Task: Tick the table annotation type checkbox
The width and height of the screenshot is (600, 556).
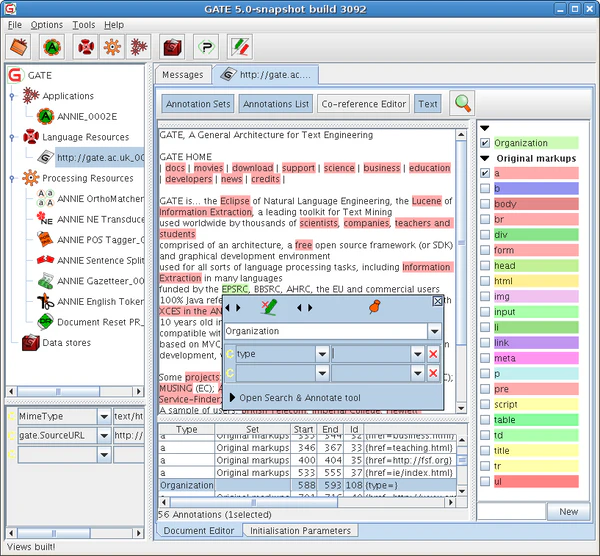Action: (485, 420)
